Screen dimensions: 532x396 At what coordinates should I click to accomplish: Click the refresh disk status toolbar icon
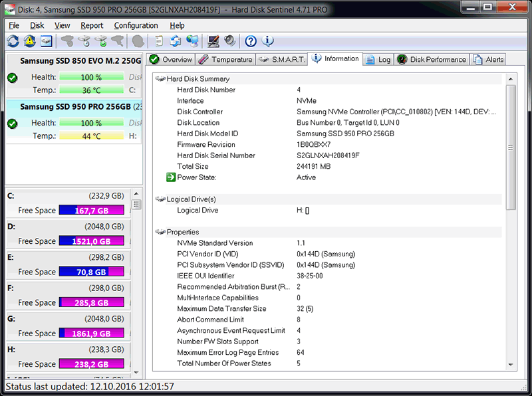13,41
